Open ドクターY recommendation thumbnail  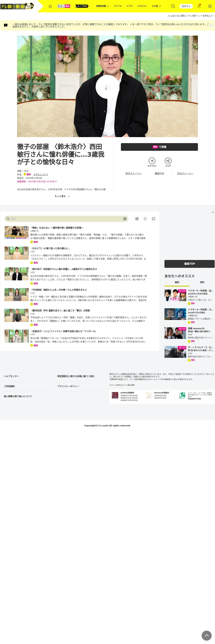175,295
